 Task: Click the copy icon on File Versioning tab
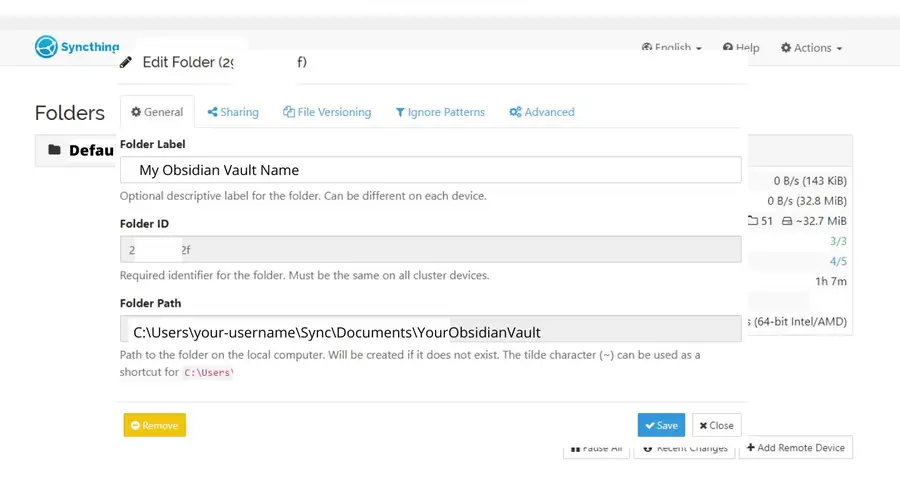pos(289,112)
